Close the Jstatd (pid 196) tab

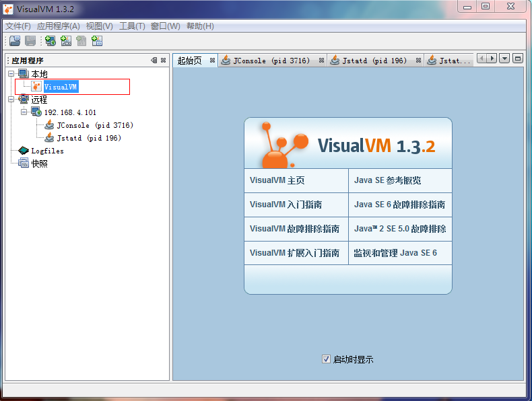(418, 61)
